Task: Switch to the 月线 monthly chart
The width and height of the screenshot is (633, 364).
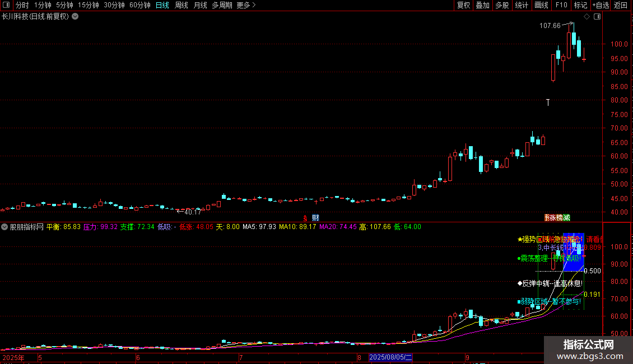Action: tap(200, 5)
